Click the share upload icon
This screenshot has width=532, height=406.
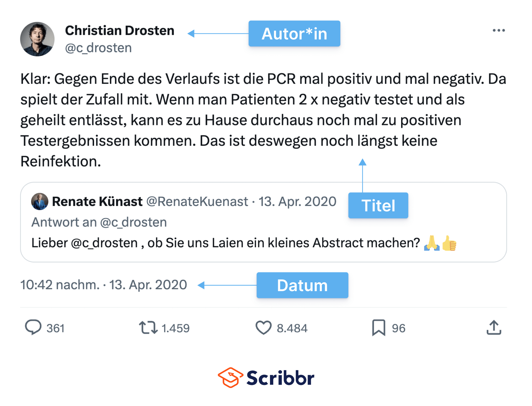[x=494, y=327]
